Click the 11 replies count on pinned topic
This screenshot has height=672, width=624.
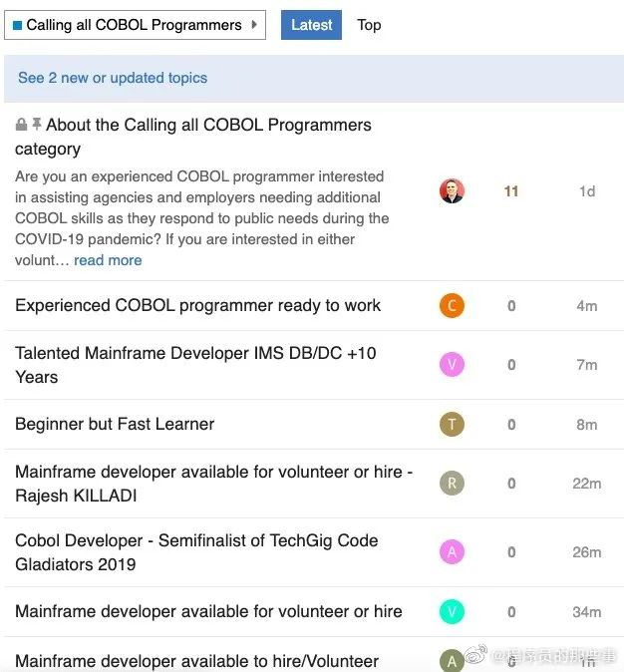(511, 191)
